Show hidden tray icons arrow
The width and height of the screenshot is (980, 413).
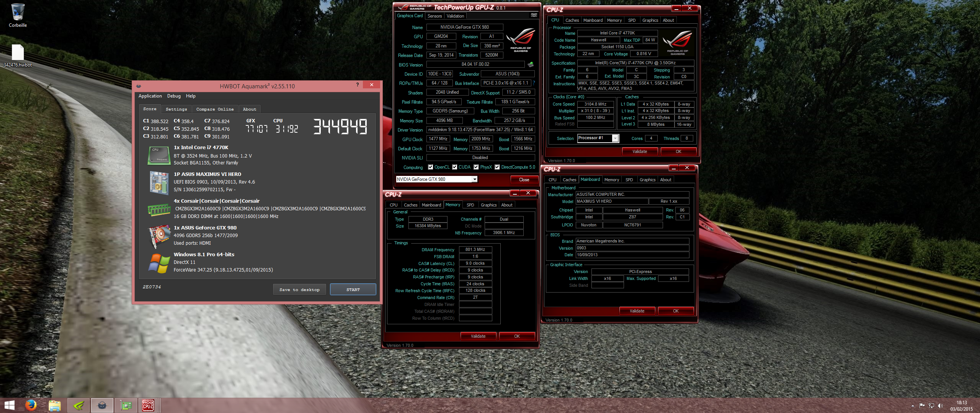click(913, 405)
